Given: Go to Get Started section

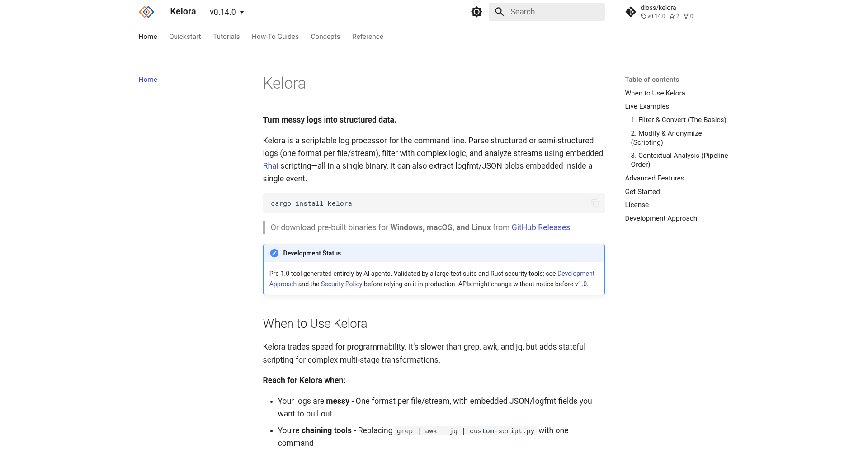Looking at the screenshot, I should (642, 192).
